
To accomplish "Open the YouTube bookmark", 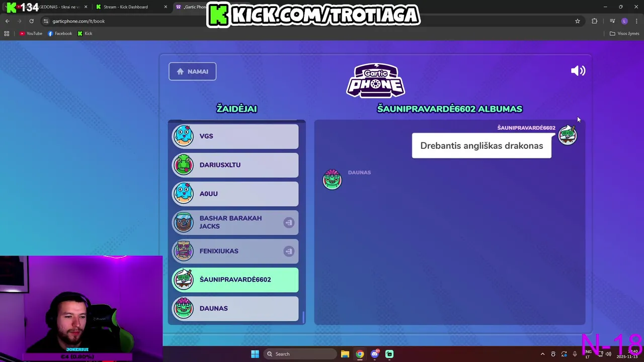I will pos(31,34).
